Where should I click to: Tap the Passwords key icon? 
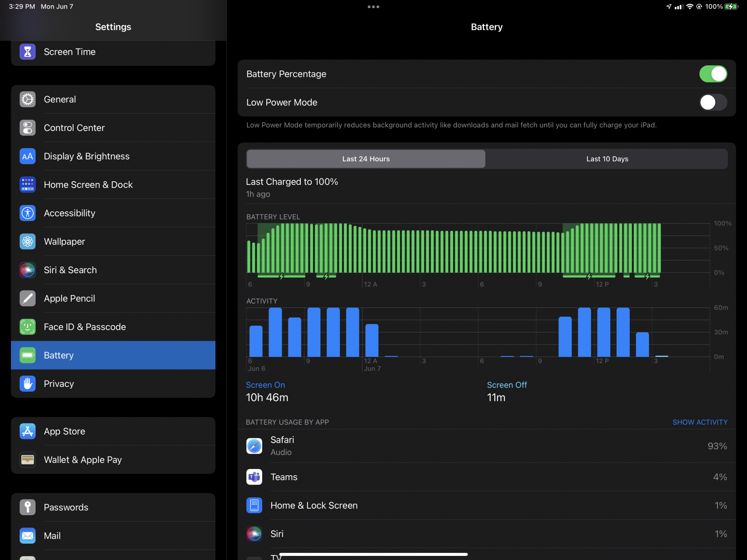[x=28, y=507]
